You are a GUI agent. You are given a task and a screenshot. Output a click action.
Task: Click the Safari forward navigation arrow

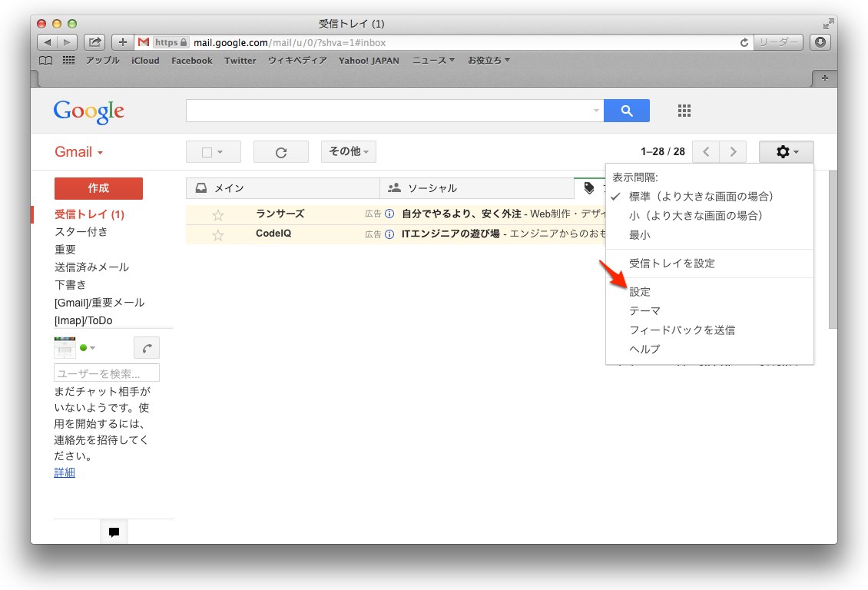point(67,42)
